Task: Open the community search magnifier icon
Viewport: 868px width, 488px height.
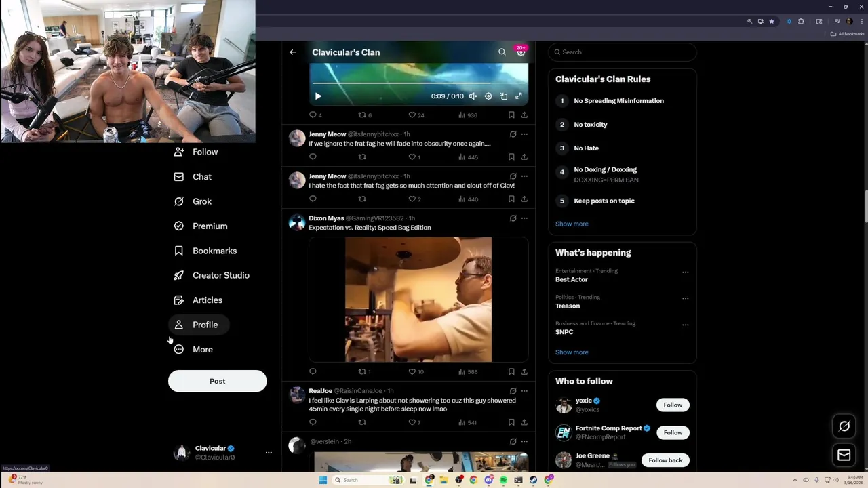Action: click(x=502, y=52)
